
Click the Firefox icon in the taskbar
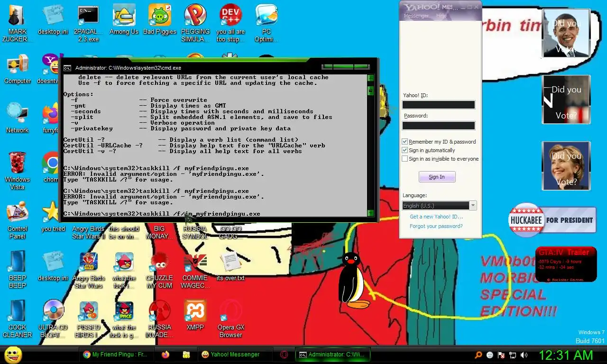pos(165,355)
